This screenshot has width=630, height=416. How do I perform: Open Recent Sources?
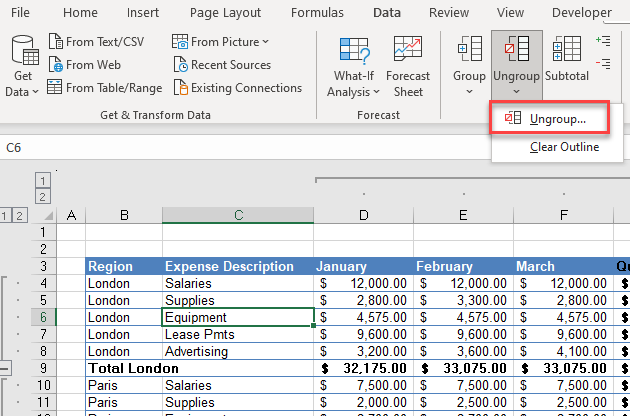click(230, 65)
